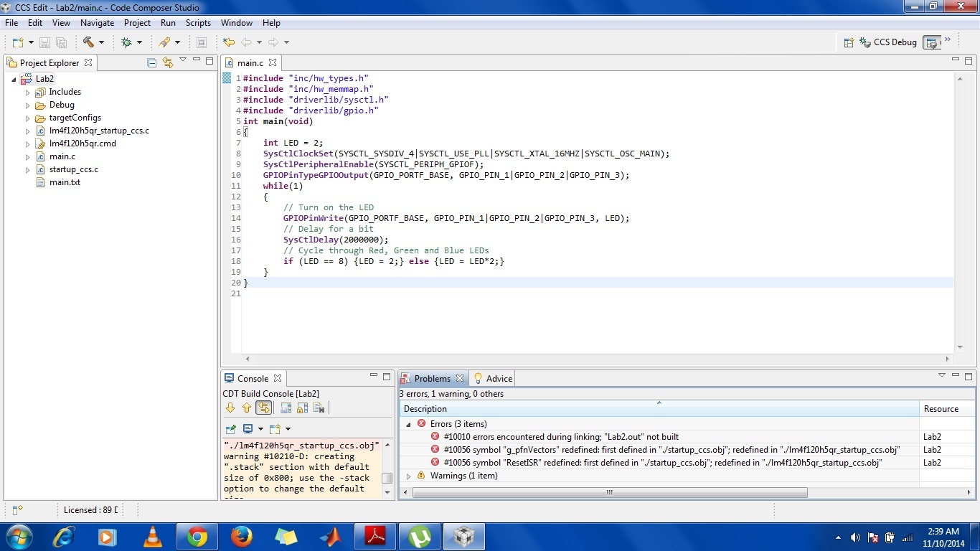Toggle the console's highlighted double-arrow button

[263, 408]
